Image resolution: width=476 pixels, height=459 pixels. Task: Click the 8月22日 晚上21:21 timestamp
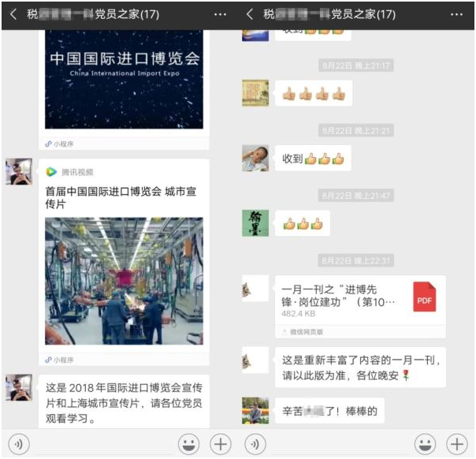(x=356, y=130)
